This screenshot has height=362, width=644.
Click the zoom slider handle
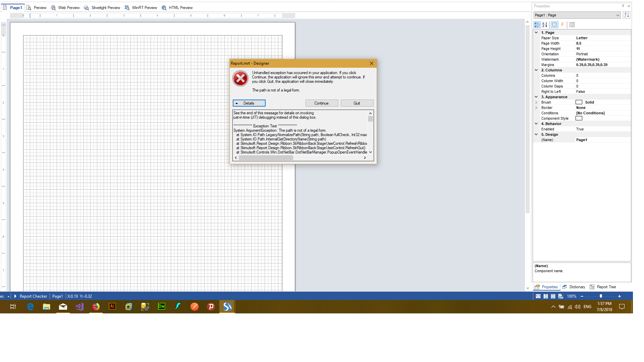[601, 296]
